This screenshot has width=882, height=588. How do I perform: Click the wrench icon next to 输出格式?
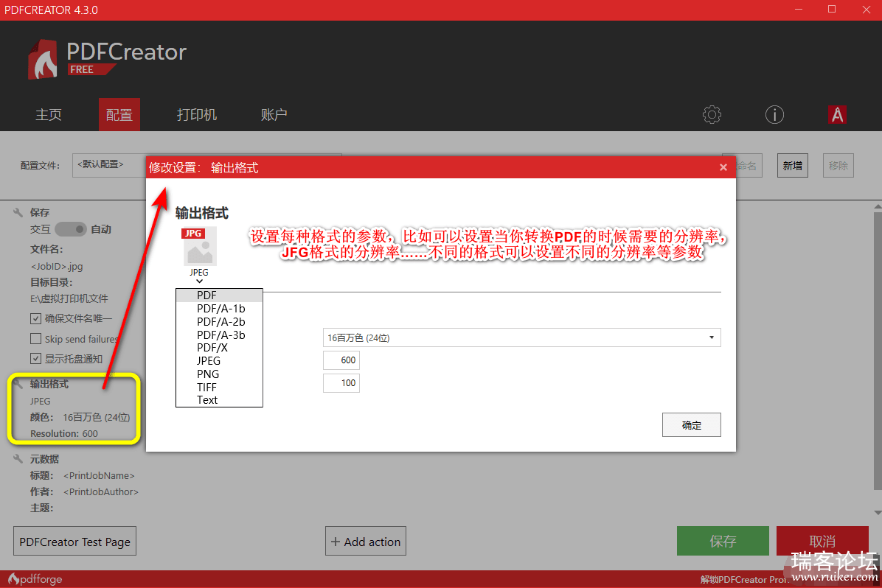click(x=18, y=384)
